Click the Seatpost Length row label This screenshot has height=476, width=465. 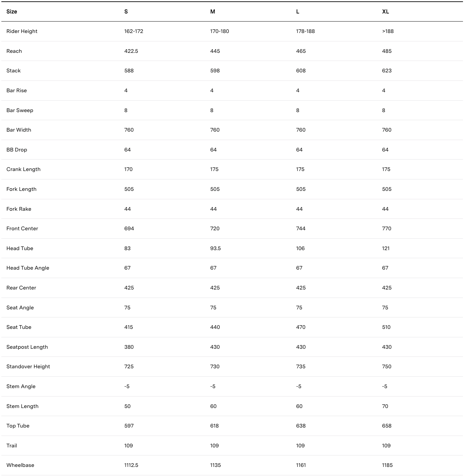point(27,347)
